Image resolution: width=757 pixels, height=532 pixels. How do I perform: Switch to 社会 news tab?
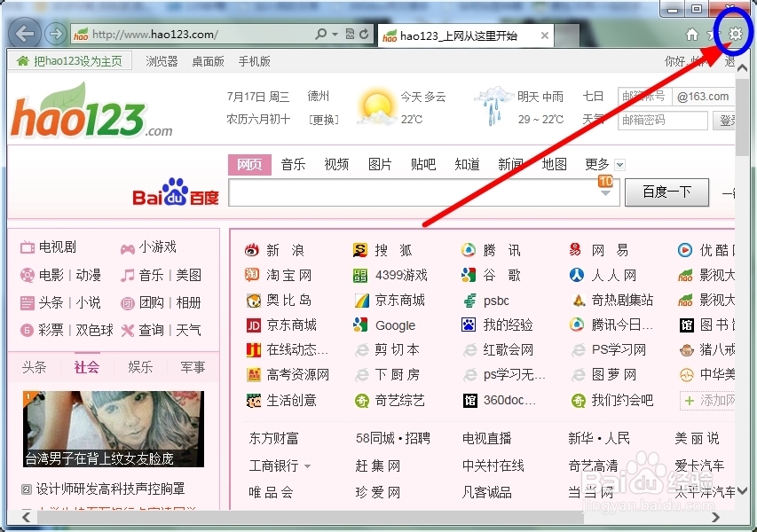pos(87,368)
